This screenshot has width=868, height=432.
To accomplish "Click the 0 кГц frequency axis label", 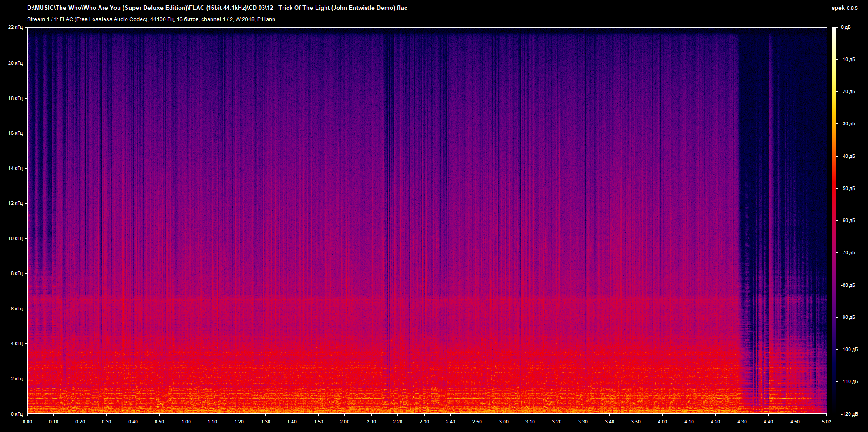I will 16,413.
